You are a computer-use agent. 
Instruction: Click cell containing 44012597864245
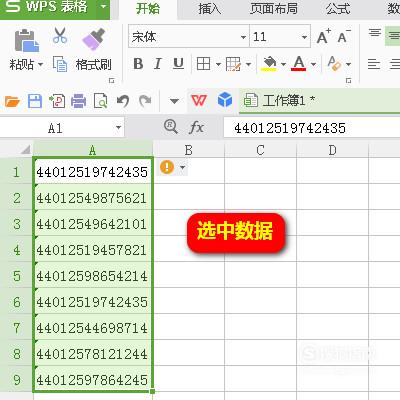tap(93, 380)
